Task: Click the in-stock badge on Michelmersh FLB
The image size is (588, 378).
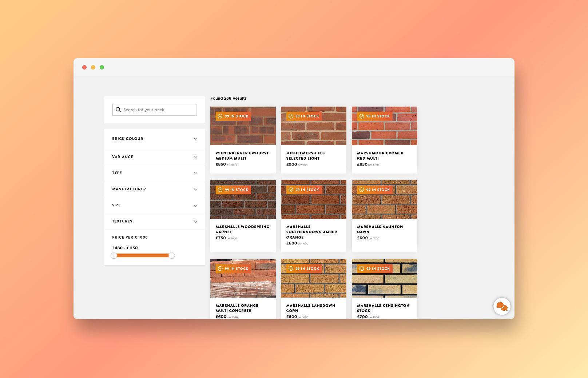Action: pos(303,116)
